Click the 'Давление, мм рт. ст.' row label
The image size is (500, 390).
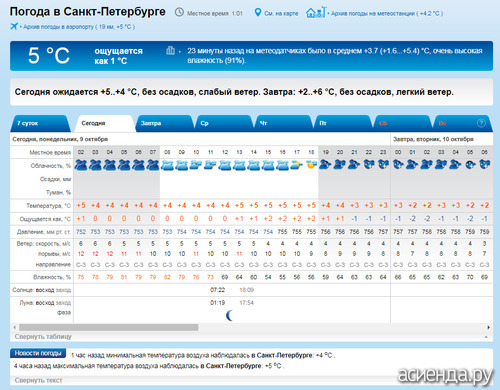[43, 232]
